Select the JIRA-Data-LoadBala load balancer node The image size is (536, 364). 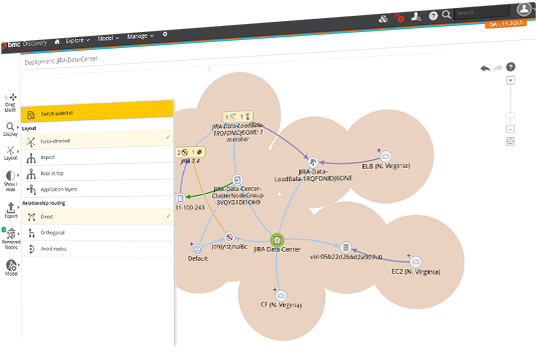click(313, 162)
